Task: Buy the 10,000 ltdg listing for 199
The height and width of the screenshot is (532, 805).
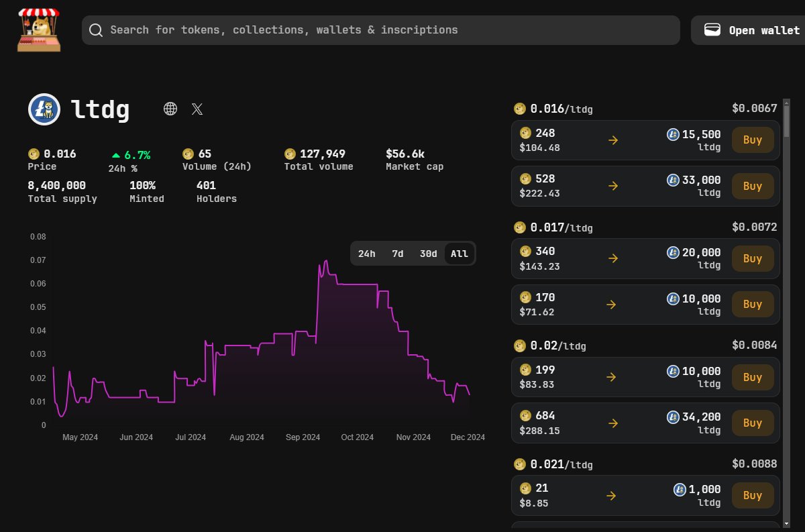Action: coord(753,377)
